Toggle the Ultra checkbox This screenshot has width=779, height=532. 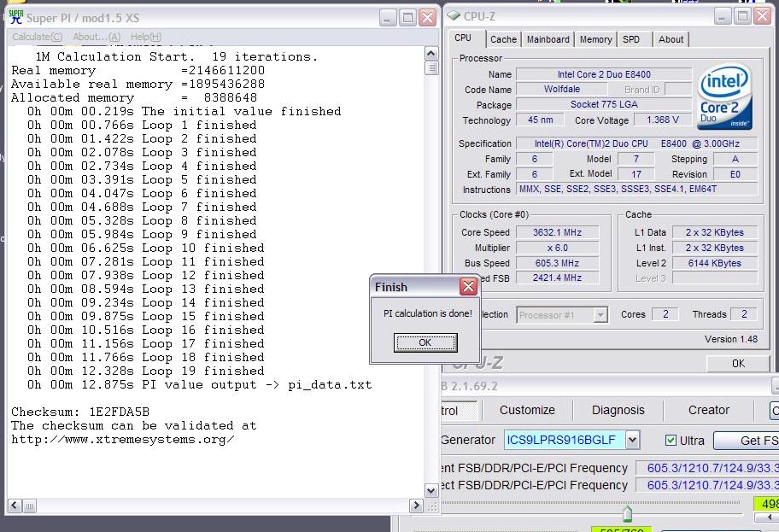coord(671,440)
